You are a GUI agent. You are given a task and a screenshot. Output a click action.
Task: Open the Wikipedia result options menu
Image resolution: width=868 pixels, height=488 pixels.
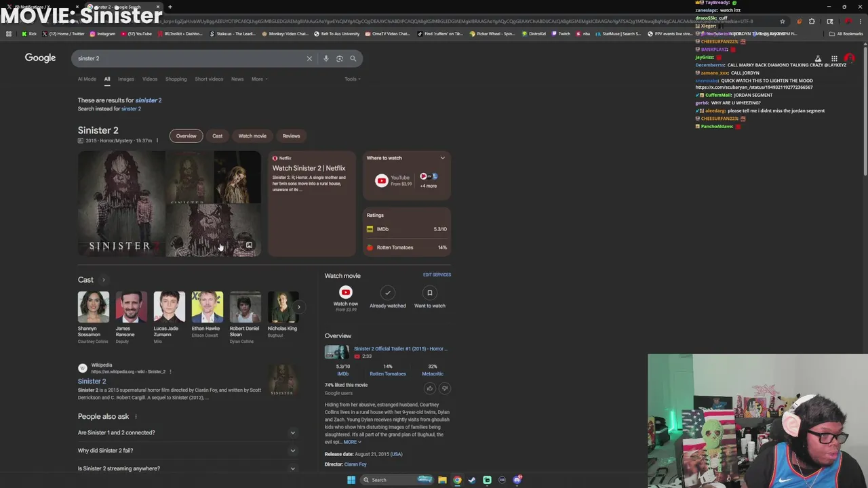[170, 371]
